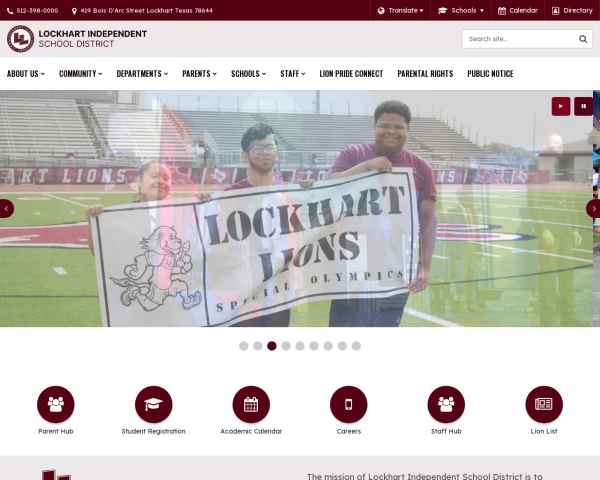The height and width of the screenshot is (480, 600).
Task: Click the calendar icon in the top bar
Action: 502,11
